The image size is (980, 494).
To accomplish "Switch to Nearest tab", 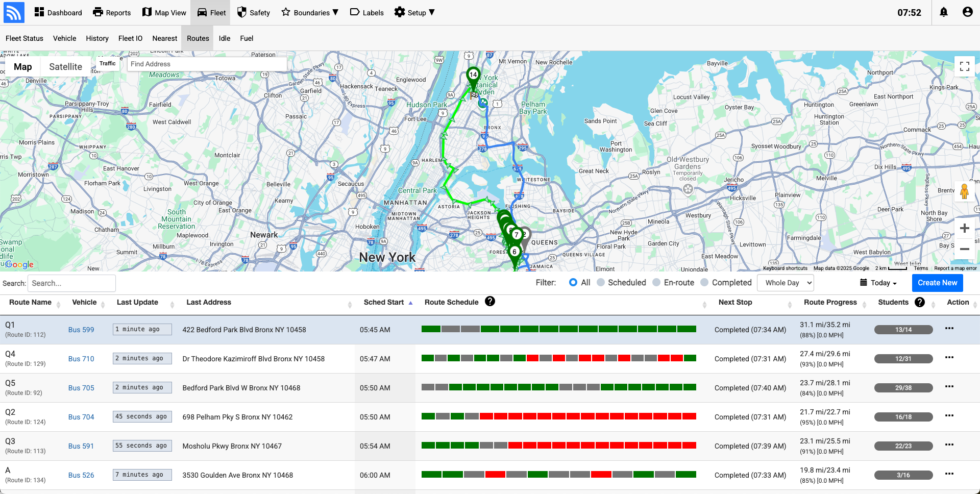I will pyautogui.click(x=164, y=38).
